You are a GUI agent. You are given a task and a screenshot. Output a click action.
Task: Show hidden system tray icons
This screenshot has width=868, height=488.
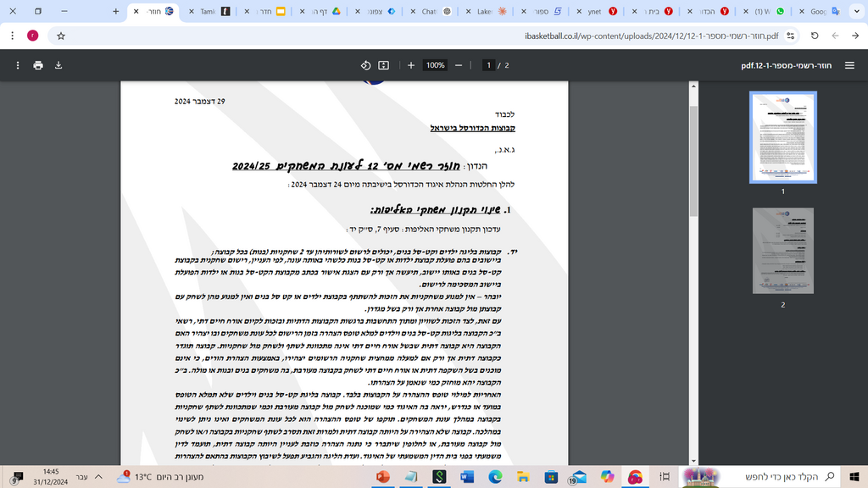pyautogui.click(x=98, y=476)
